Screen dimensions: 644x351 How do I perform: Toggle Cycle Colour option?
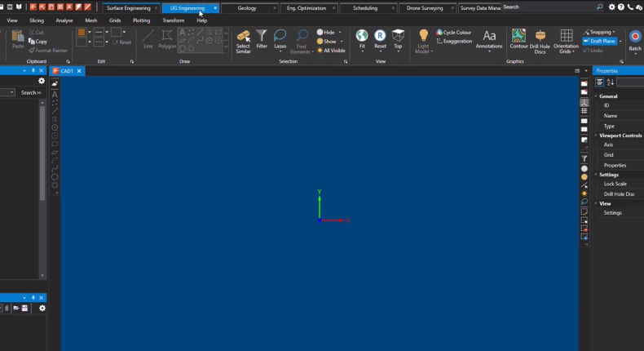point(453,33)
